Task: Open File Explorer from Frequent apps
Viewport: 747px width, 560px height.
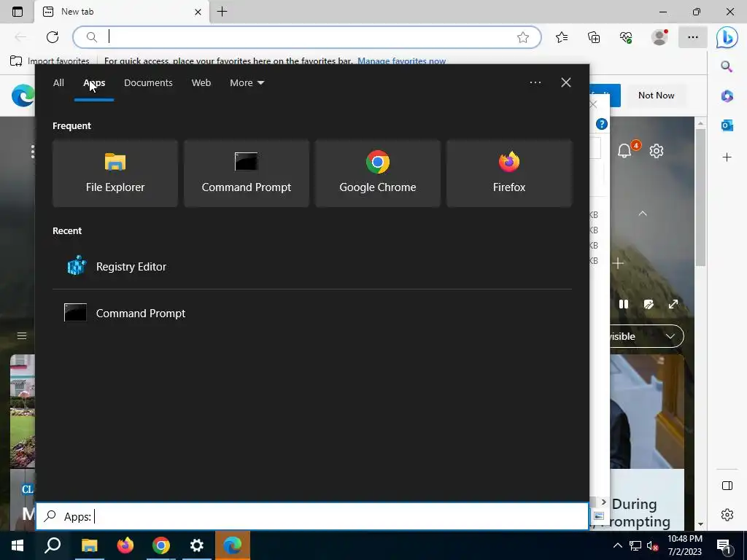Action: pyautogui.click(x=115, y=174)
